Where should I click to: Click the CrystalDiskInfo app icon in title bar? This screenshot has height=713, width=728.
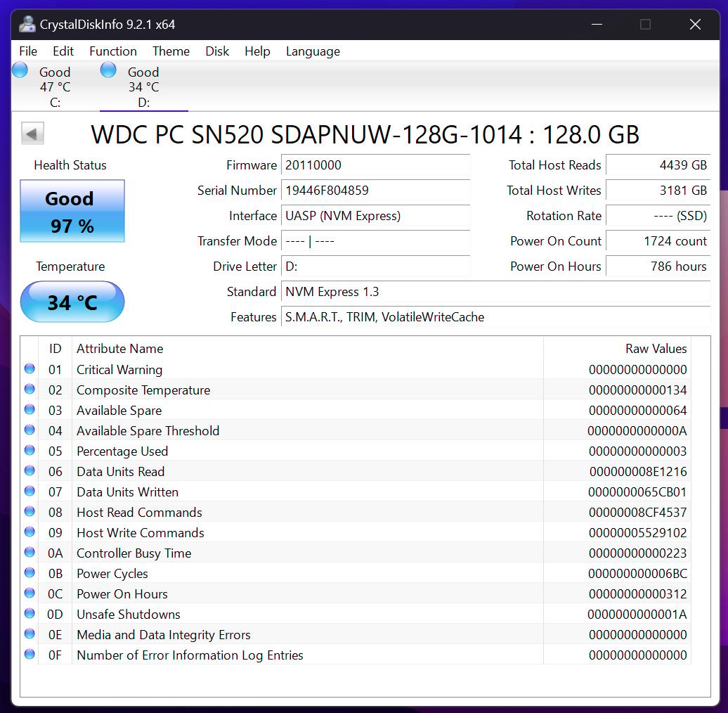[x=27, y=24]
